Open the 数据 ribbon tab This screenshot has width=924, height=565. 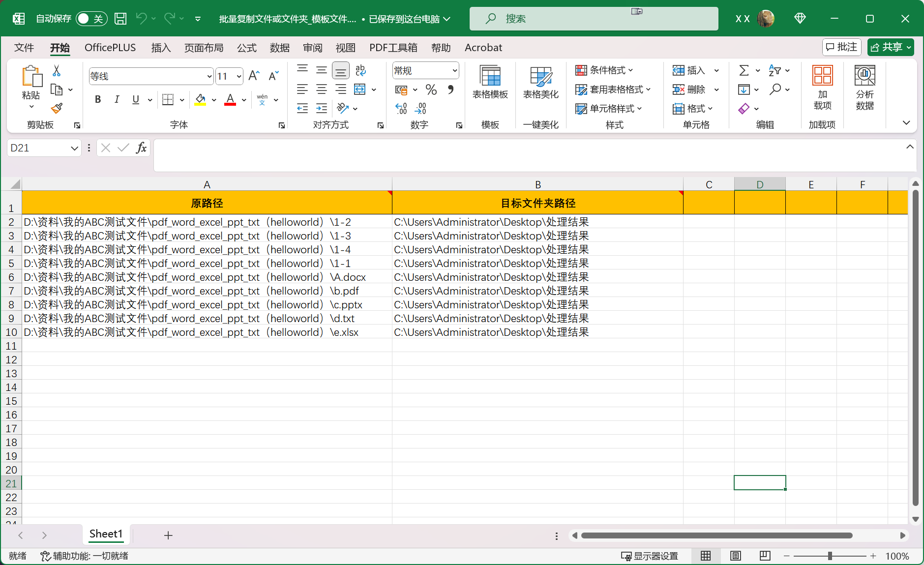(x=280, y=48)
